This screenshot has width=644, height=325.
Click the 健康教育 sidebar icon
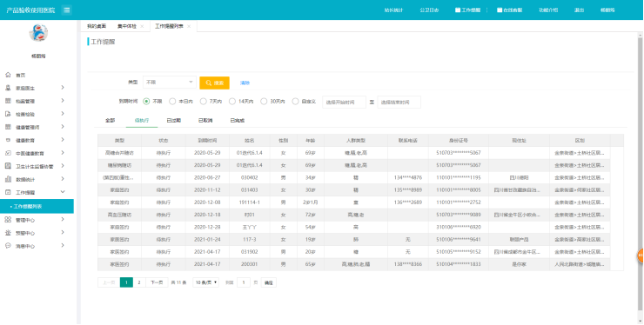pyautogui.click(x=8, y=140)
